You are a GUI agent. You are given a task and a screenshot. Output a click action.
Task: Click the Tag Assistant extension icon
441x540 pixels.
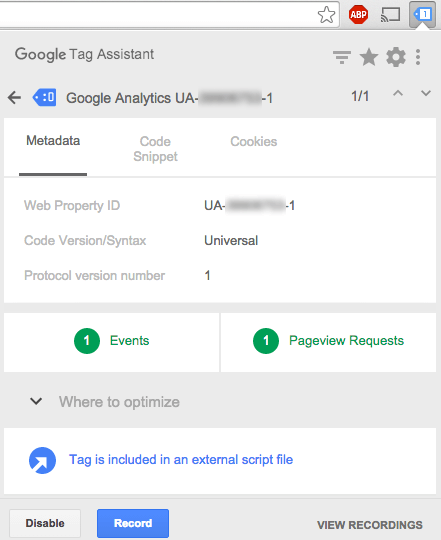422,14
